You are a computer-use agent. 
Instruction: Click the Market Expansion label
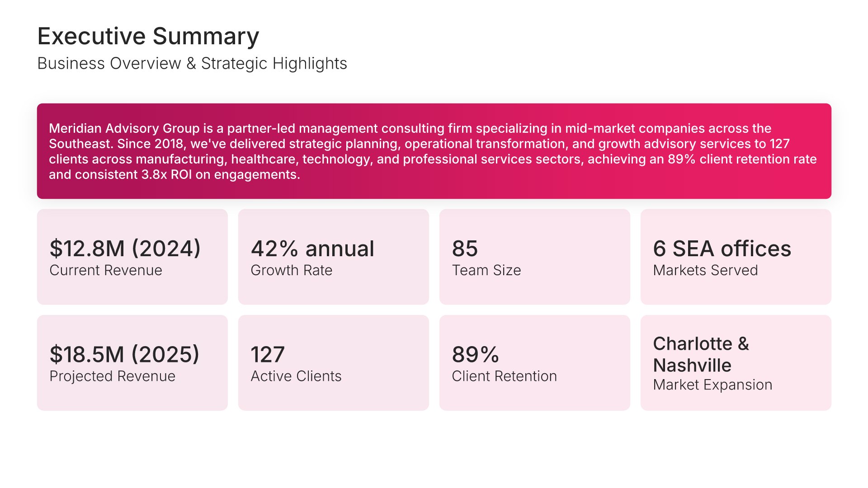tap(712, 385)
